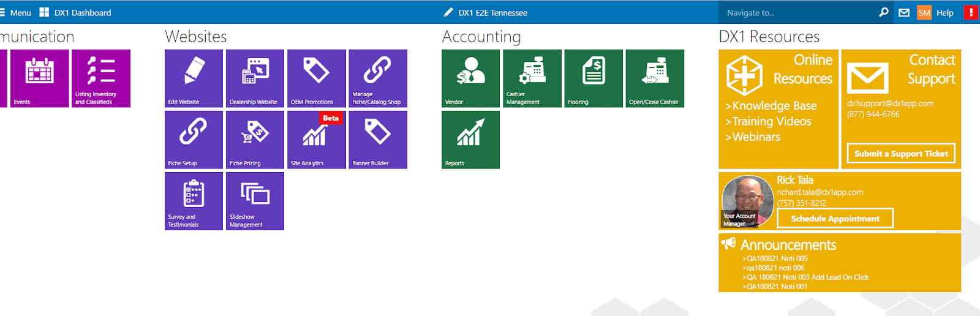
Task: Open the Training Videos link
Action: (768, 121)
